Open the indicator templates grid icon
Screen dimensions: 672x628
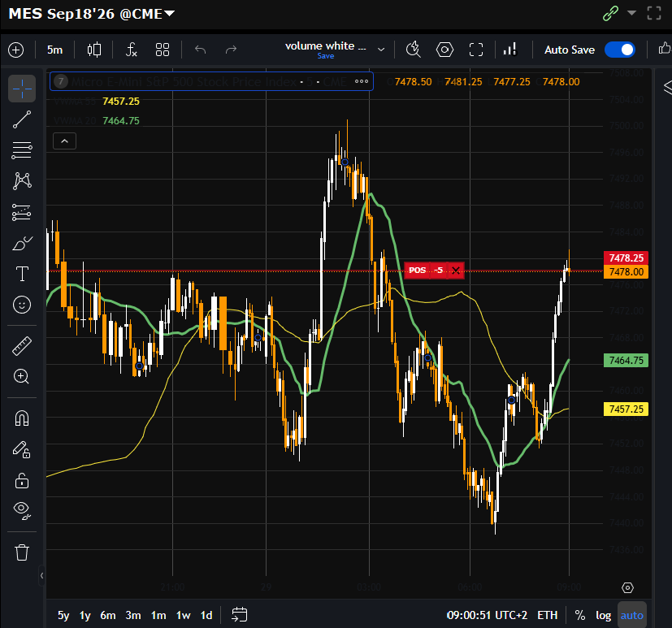point(163,50)
